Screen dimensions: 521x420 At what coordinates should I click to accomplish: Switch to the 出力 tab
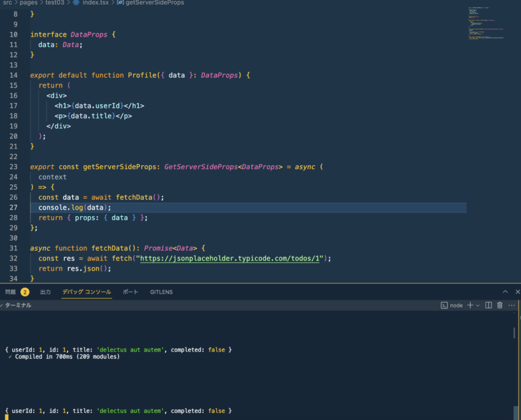tap(46, 292)
